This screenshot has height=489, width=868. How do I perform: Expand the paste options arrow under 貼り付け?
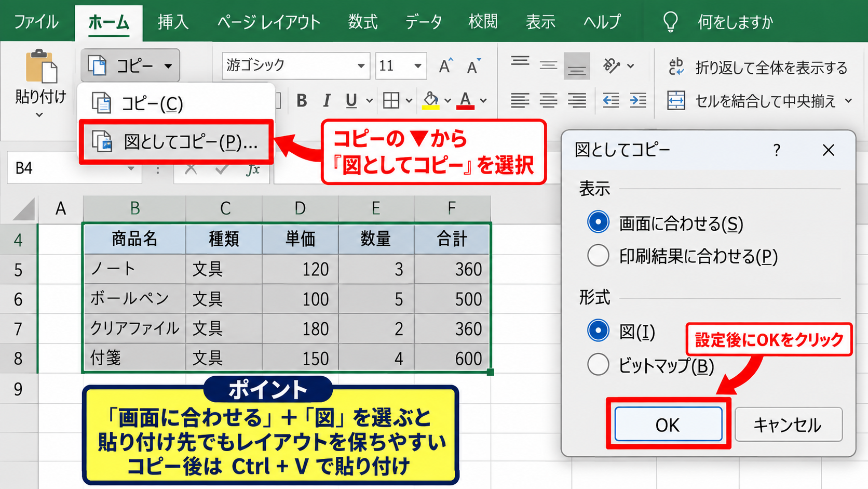pyautogui.click(x=39, y=115)
